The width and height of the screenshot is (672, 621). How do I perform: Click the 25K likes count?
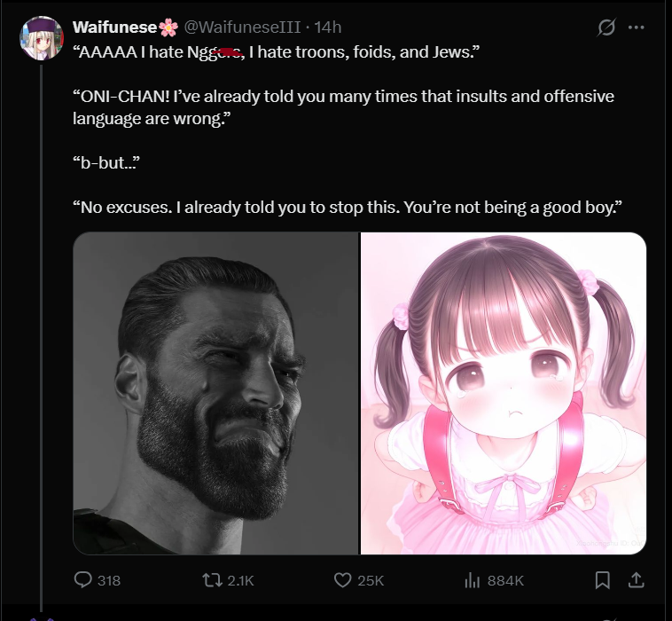(x=371, y=580)
